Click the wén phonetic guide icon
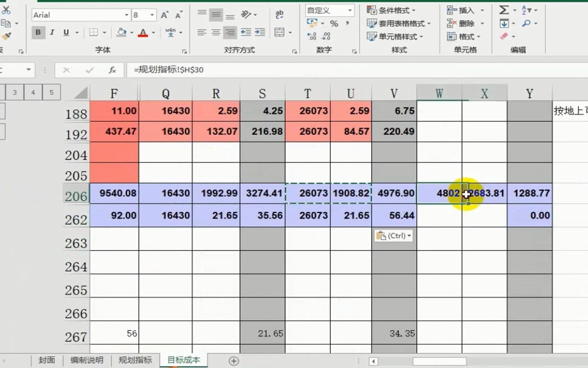 (x=170, y=32)
